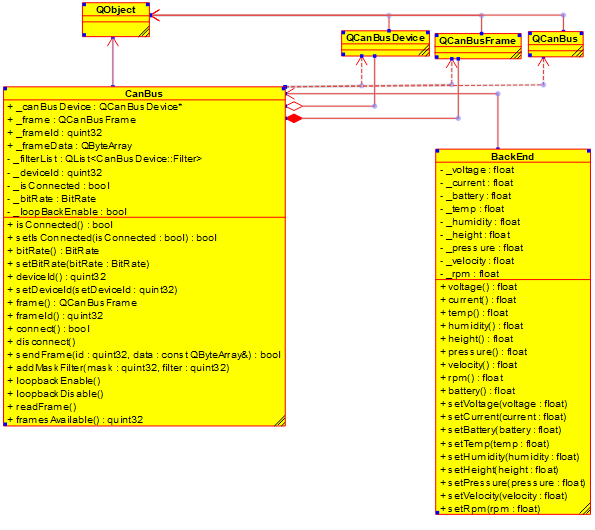The width and height of the screenshot is (595, 530).
Task: Click the inheritance arrowhead pointing into QObject's right side
Action: pyautogui.click(x=155, y=15)
